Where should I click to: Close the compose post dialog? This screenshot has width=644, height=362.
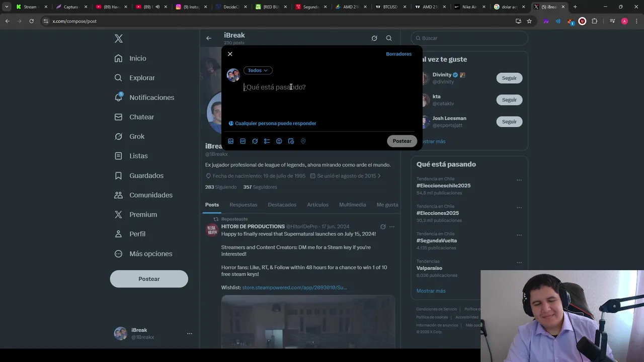(230, 54)
